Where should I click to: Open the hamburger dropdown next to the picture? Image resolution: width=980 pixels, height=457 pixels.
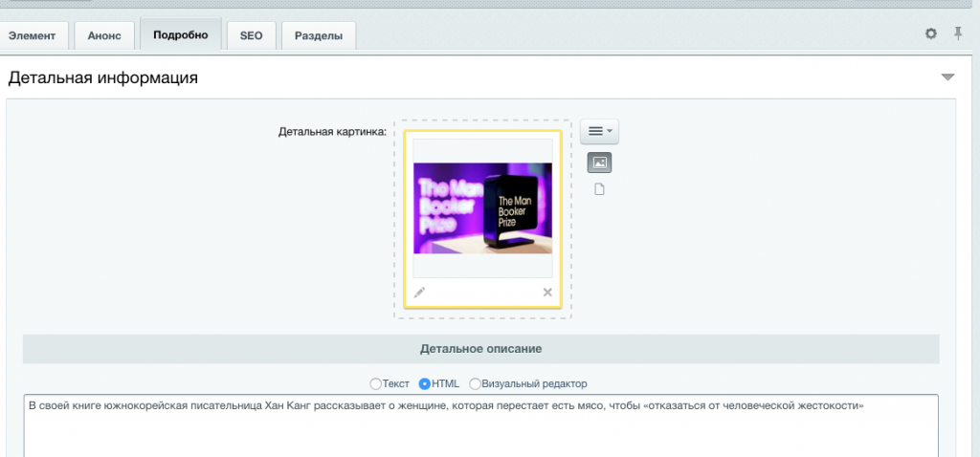pyautogui.click(x=599, y=131)
